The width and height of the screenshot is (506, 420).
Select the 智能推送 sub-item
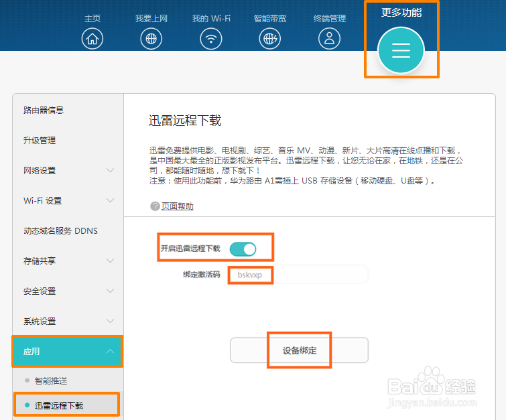(x=51, y=381)
